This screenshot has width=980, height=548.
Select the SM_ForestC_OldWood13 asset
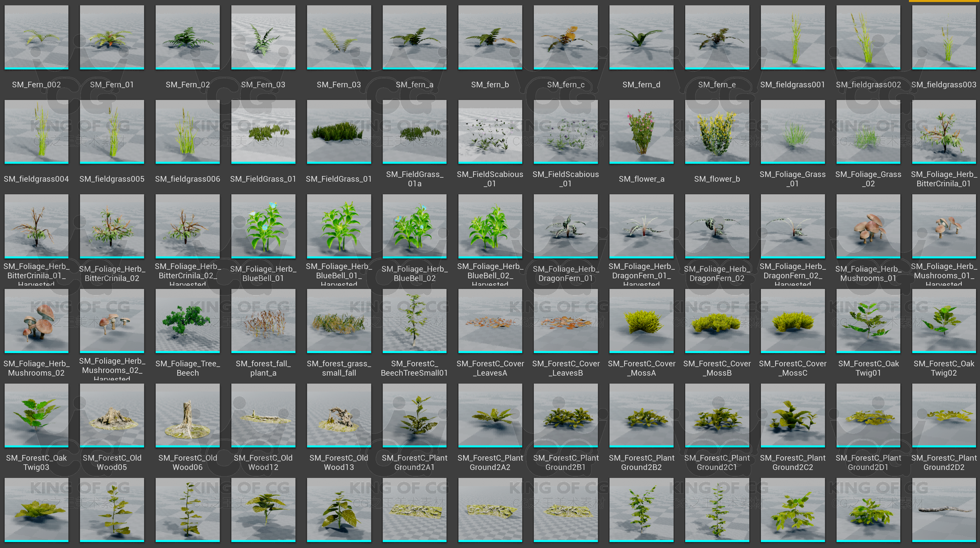tap(339, 415)
